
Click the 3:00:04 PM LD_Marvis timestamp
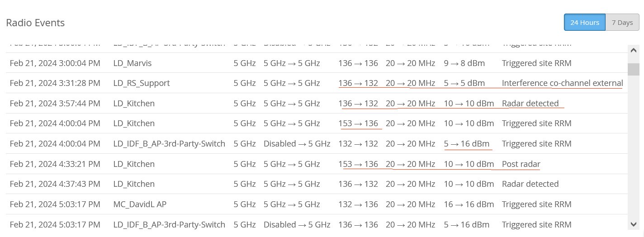point(55,63)
